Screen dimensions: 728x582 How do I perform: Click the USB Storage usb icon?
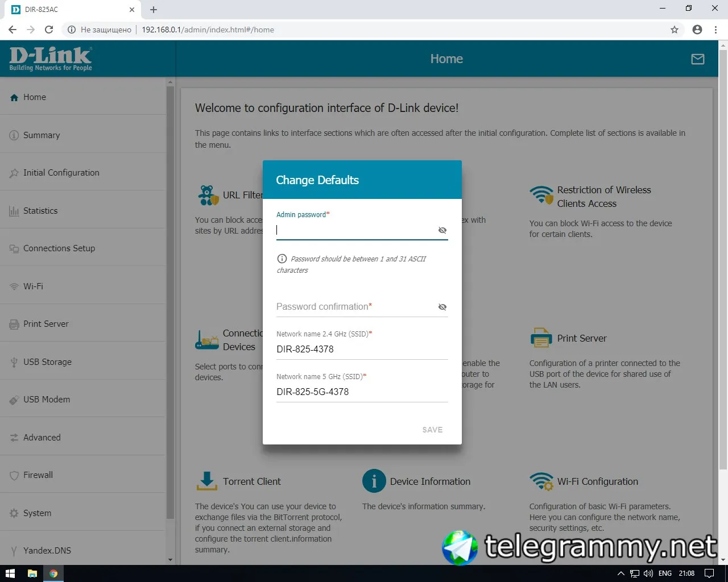[x=14, y=362]
